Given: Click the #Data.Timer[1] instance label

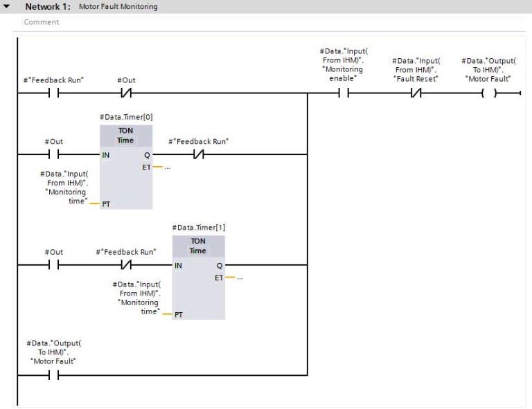Looking at the screenshot, I should pos(198,228).
